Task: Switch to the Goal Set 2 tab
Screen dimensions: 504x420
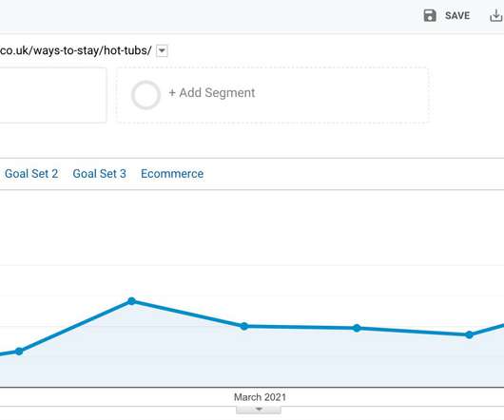Action: pyautogui.click(x=31, y=174)
